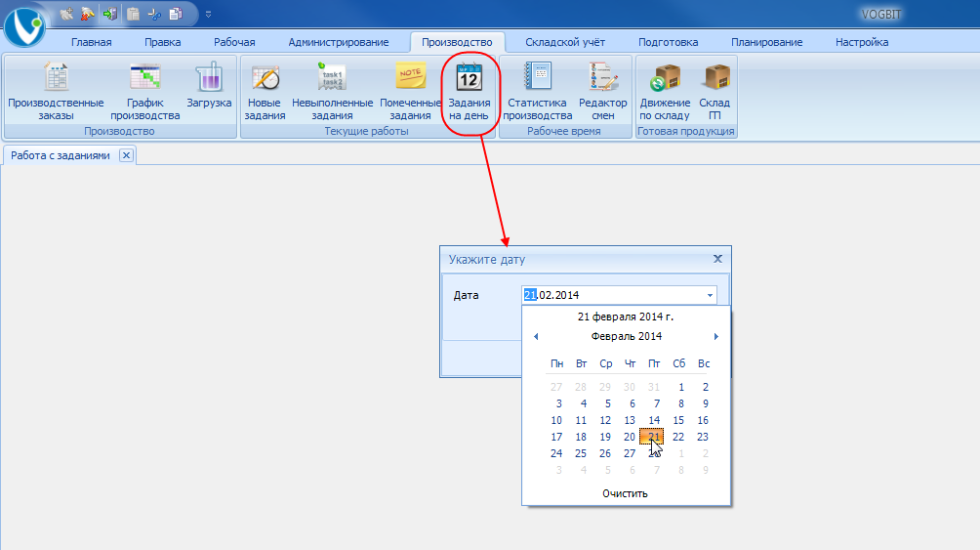Image resolution: width=980 pixels, height=550 pixels.
Task: Switch to the Рабочая ribbon tab
Action: (234, 42)
